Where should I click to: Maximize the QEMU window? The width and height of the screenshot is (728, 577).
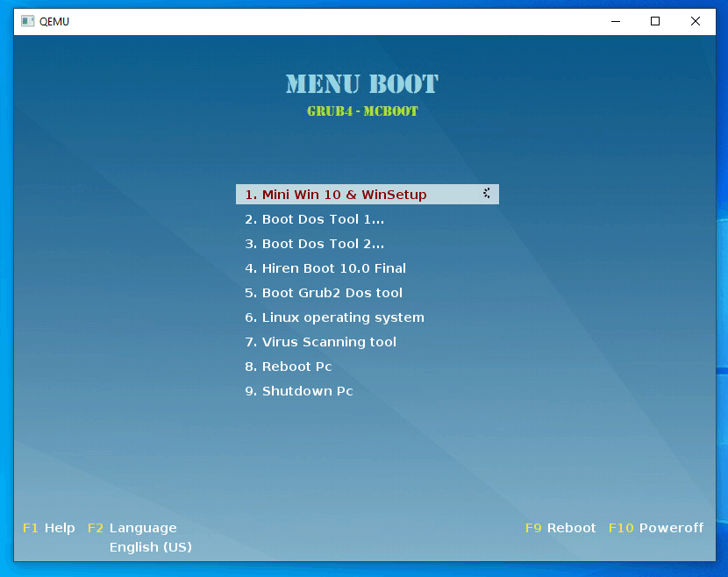click(x=655, y=21)
